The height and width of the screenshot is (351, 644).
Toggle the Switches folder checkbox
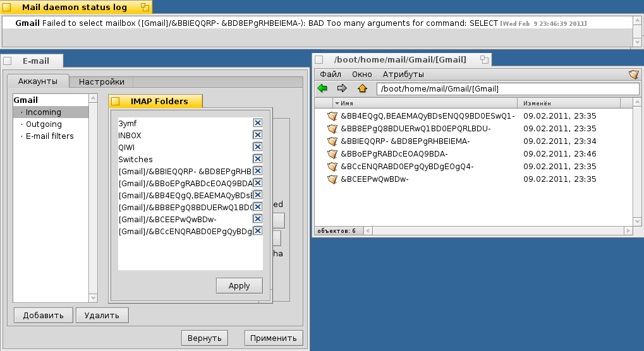pyautogui.click(x=257, y=158)
